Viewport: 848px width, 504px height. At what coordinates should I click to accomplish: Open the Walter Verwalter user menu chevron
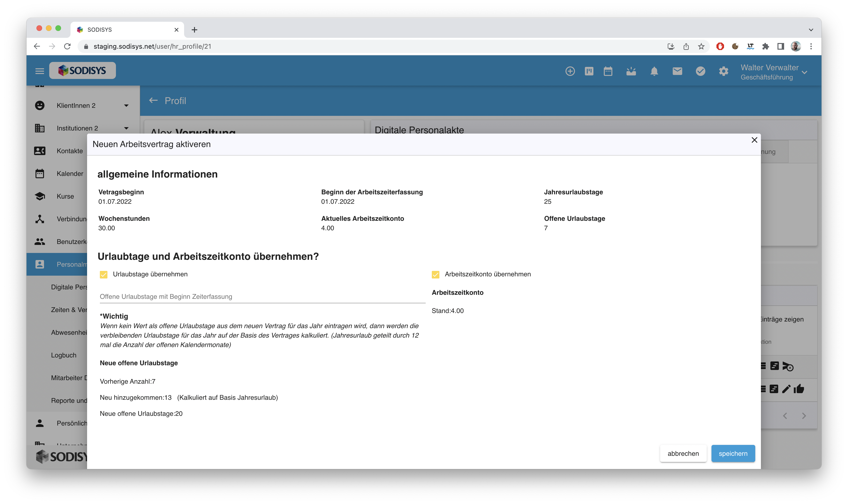(x=804, y=72)
